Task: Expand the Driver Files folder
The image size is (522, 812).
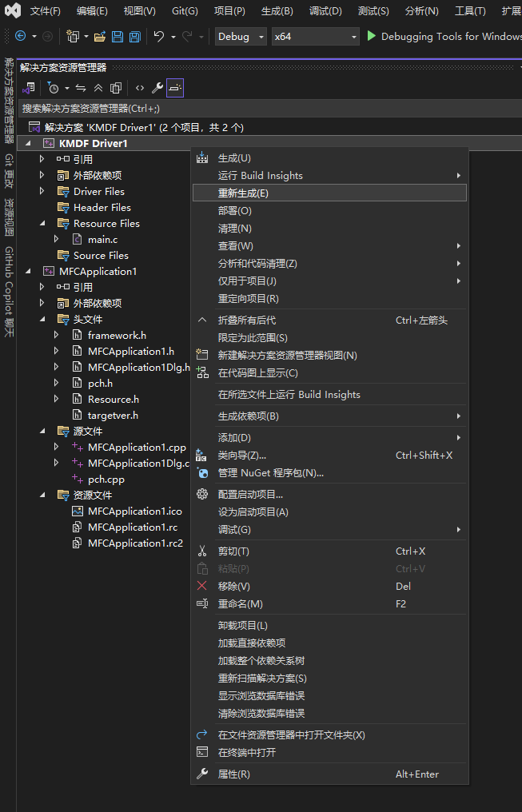Action: tap(42, 192)
